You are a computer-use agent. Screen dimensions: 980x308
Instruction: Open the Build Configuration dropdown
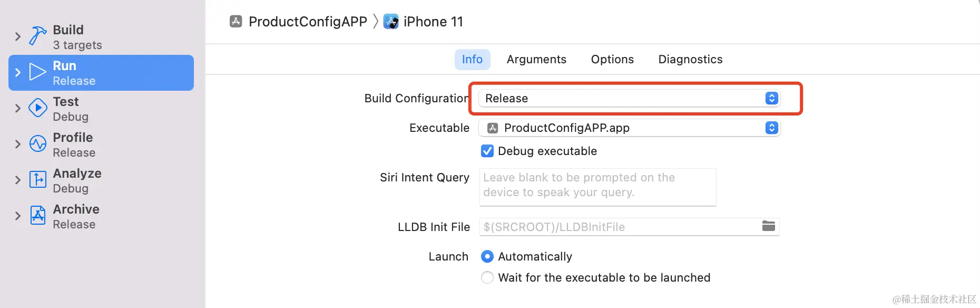[x=629, y=98]
